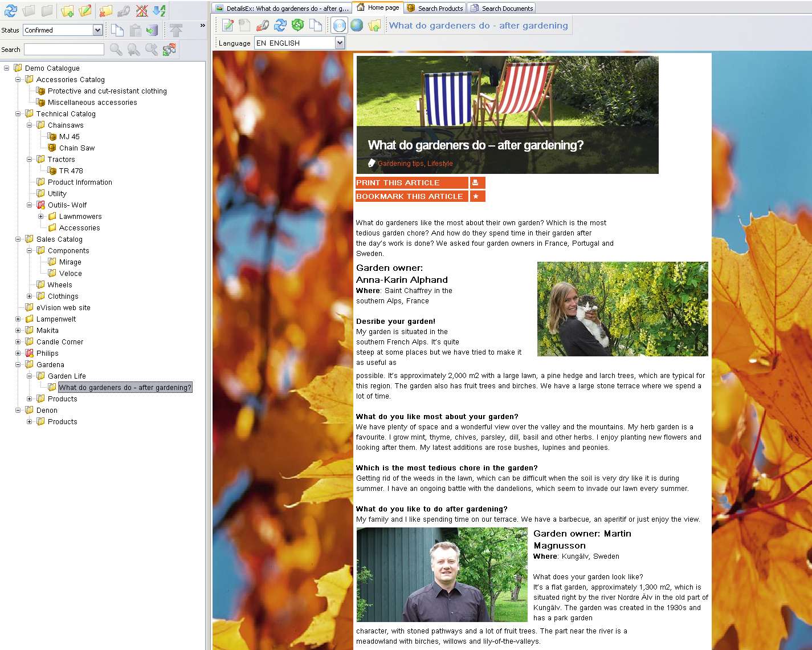Expand the Lawnmowers tree node

coord(41,217)
